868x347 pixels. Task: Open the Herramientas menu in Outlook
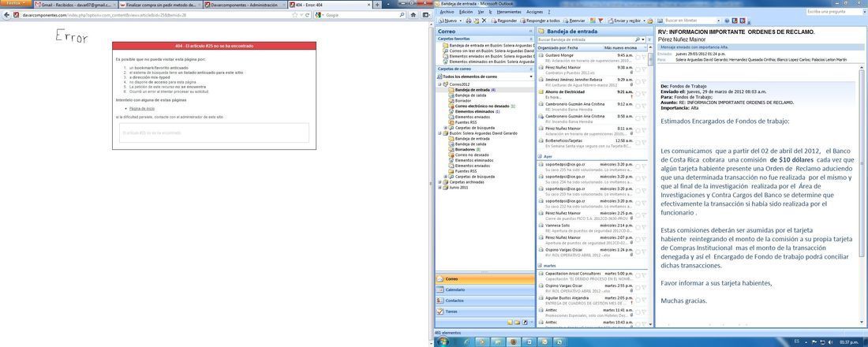pyautogui.click(x=509, y=12)
